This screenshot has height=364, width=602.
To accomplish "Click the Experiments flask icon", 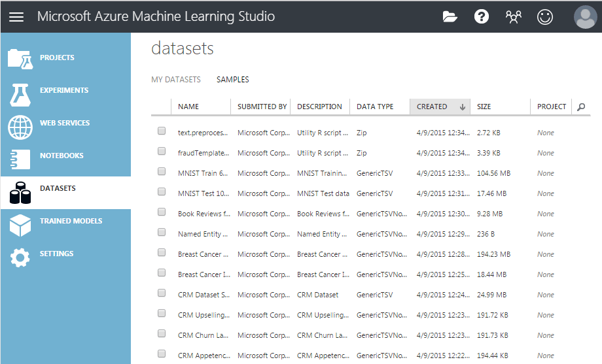I will [20, 95].
